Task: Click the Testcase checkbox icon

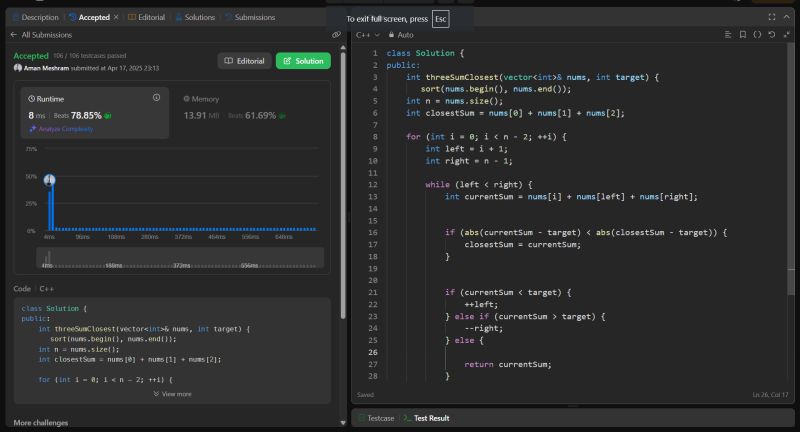Action: (361, 418)
